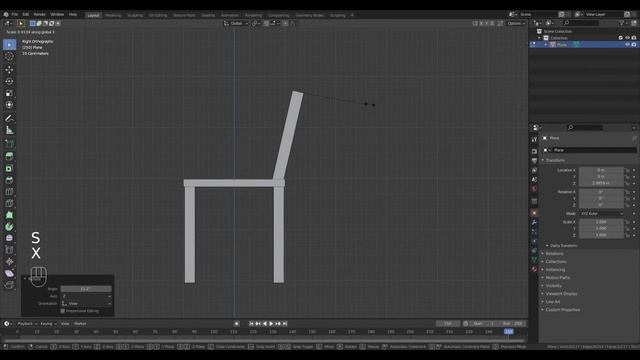This screenshot has height=360, width=640.
Task: Open the viewport Options dropdown
Action: [x=516, y=23]
